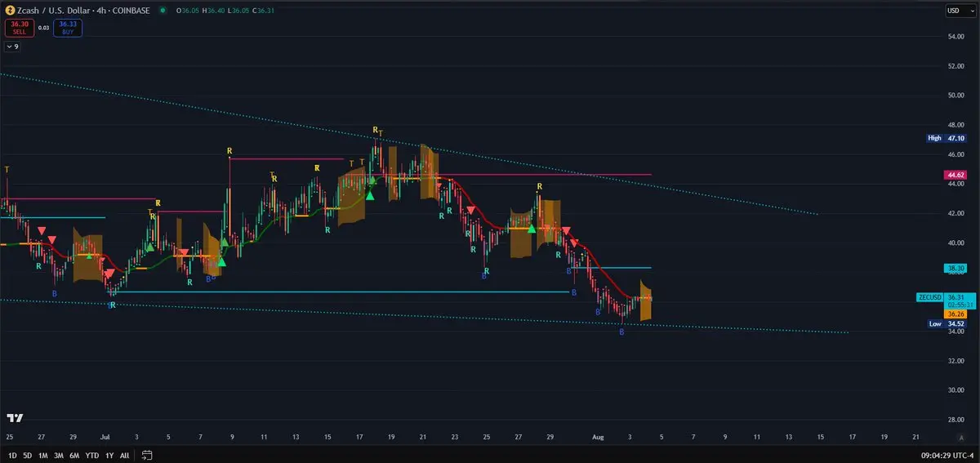Click the blue B marker at 34.52 low

(x=621, y=333)
